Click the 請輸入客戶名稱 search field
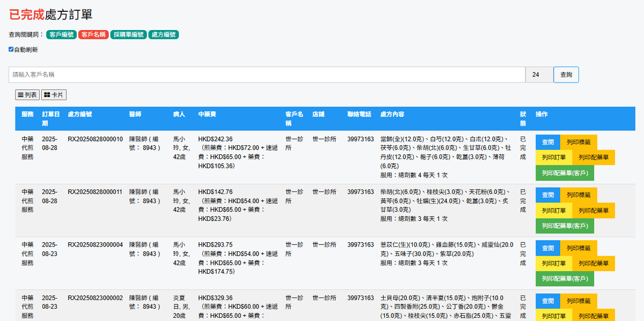 pos(267,75)
